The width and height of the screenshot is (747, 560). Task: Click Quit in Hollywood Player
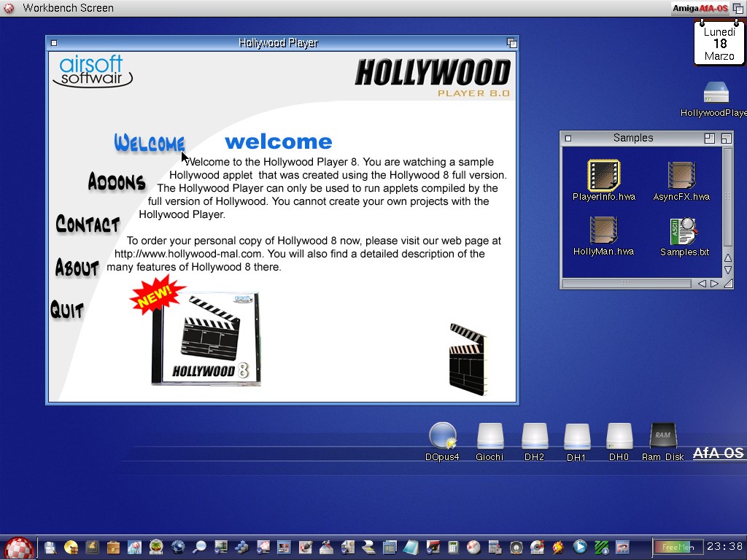tap(67, 310)
